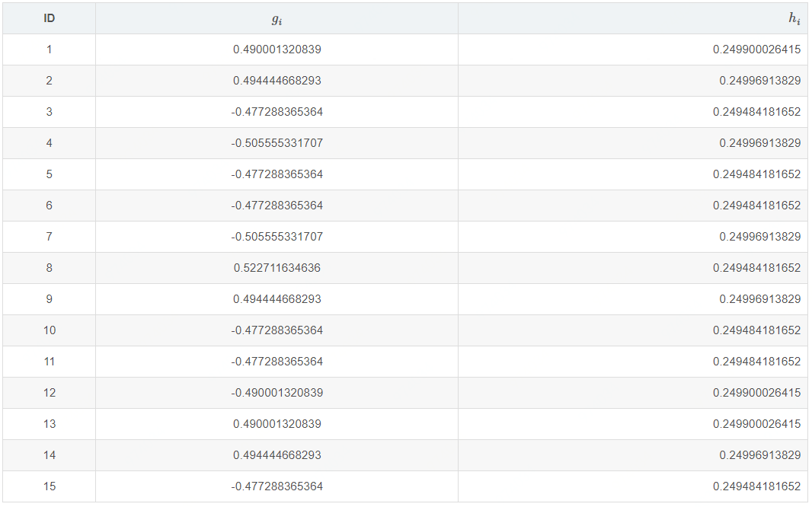Click the h value in row 7

tap(759, 237)
